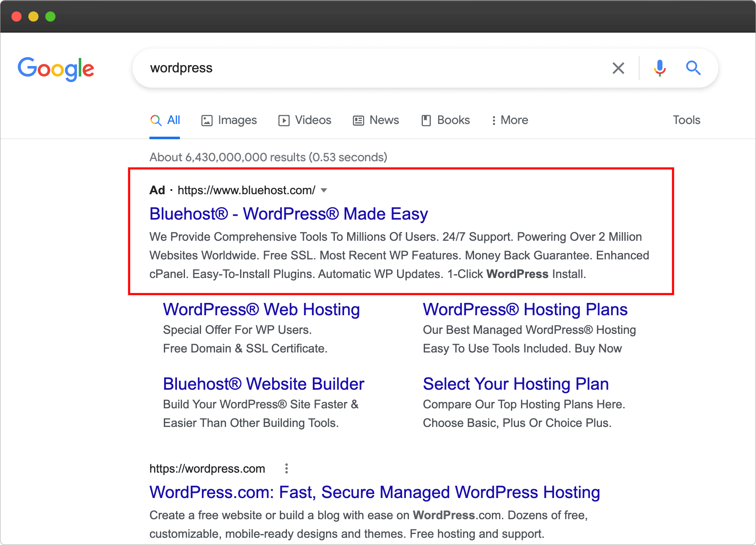Click the 'About 6,430,000,000 results' text
The image size is (756, 545).
click(x=268, y=157)
